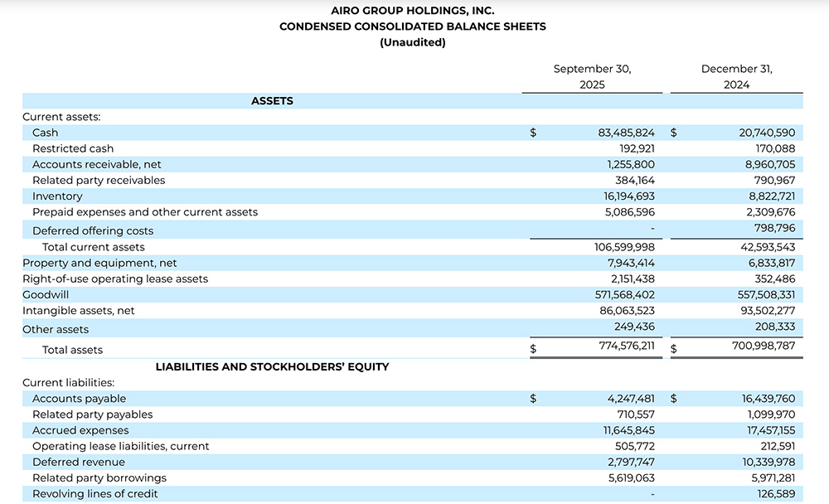
Task: Select the Accounts payable row label
Action: 79,399
